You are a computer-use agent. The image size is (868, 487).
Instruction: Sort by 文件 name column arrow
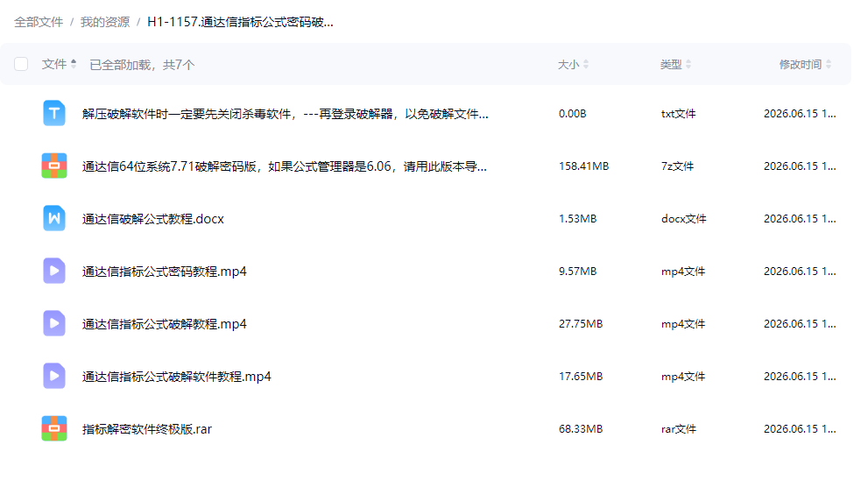(73, 64)
